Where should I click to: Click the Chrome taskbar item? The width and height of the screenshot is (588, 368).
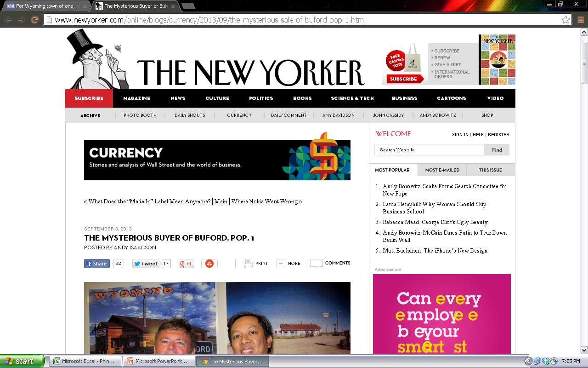coord(233,361)
